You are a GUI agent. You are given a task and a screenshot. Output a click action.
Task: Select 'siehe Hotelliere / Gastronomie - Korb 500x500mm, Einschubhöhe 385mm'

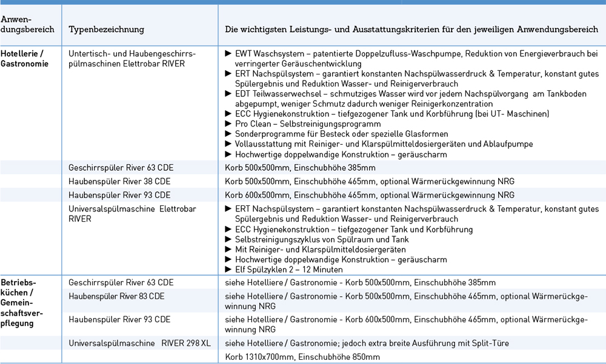coord(360,282)
